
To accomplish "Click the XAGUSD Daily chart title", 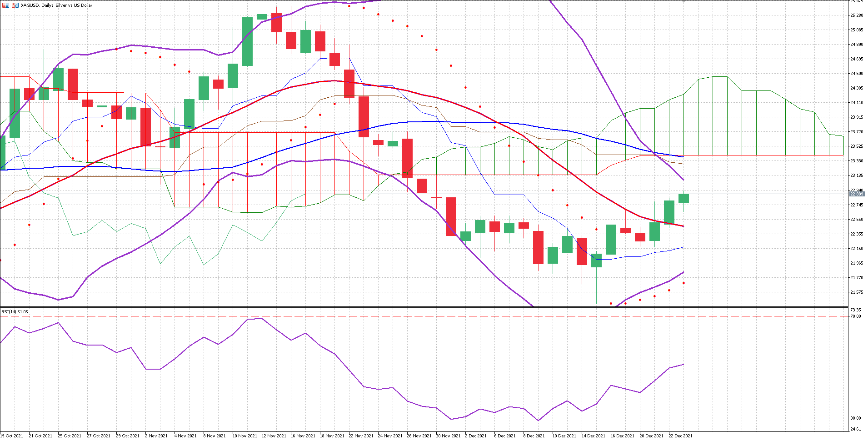I will tap(56, 5).
